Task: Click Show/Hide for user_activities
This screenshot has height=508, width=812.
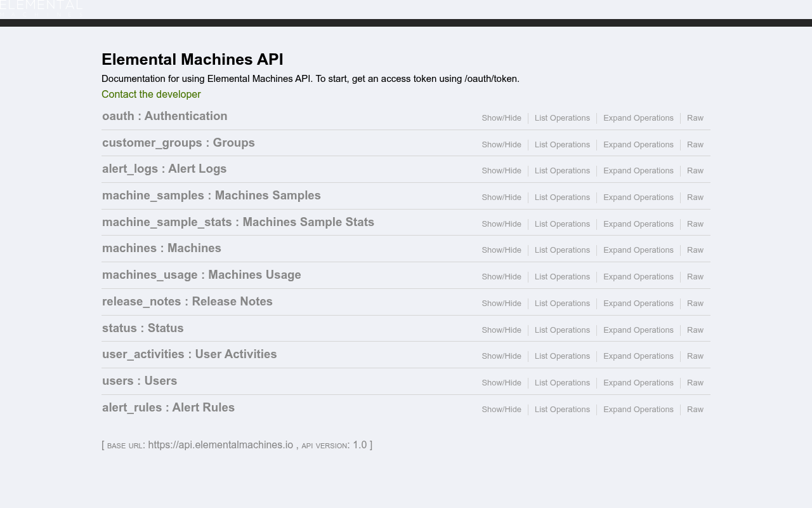Action: pos(501,356)
